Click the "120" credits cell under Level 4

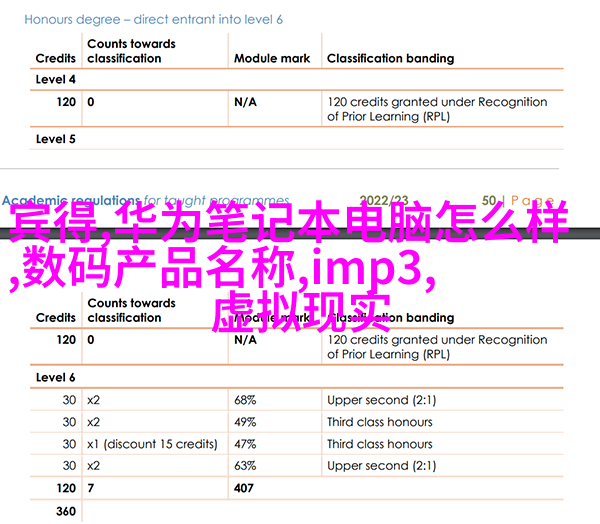pos(66,102)
